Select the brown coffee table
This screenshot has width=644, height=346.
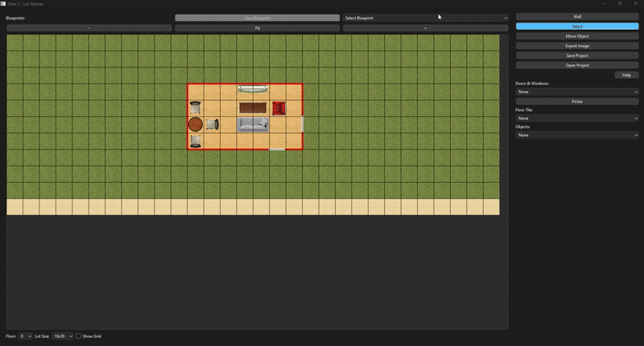(253, 108)
